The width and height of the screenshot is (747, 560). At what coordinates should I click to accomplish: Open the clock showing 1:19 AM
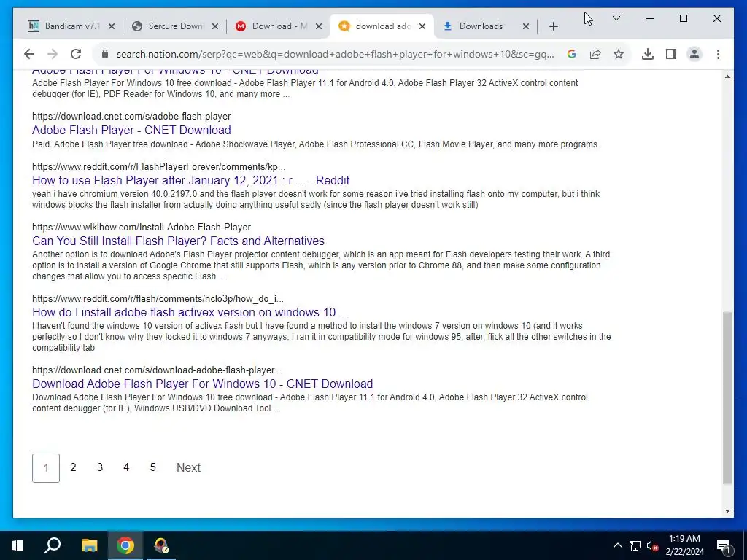pos(684,545)
